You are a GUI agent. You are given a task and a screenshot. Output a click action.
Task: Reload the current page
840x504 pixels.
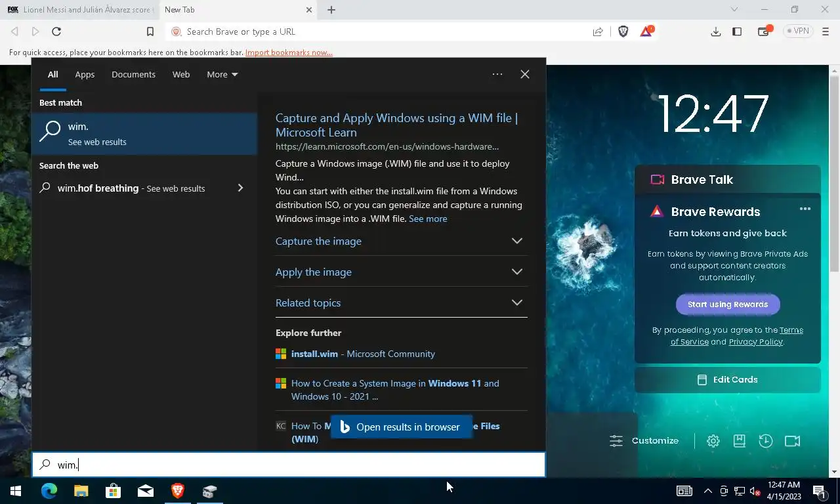click(56, 31)
